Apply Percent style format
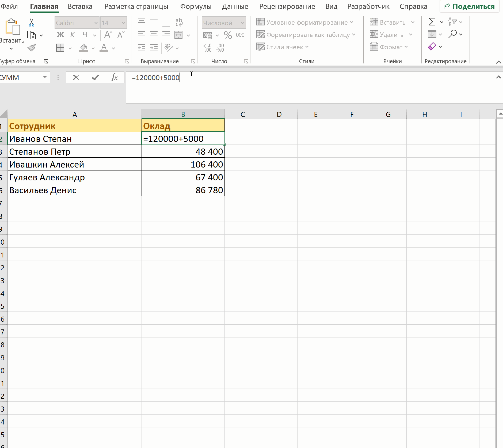503x448 pixels. tap(228, 35)
